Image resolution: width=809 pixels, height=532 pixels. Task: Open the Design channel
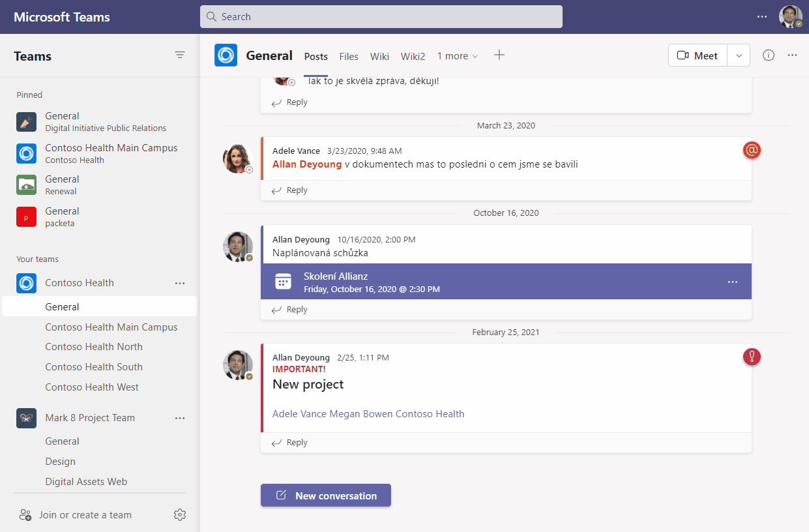coord(60,462)
